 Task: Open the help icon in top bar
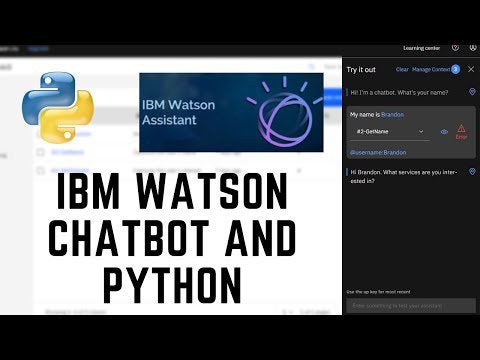tap(455, 48)
